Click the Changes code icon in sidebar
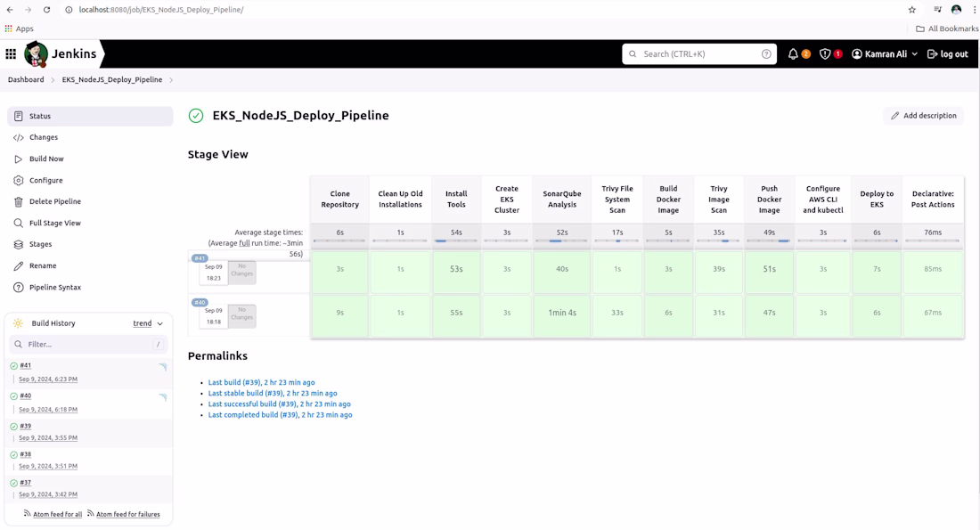Screen dimensions: 980x530 tap(18, 137)
